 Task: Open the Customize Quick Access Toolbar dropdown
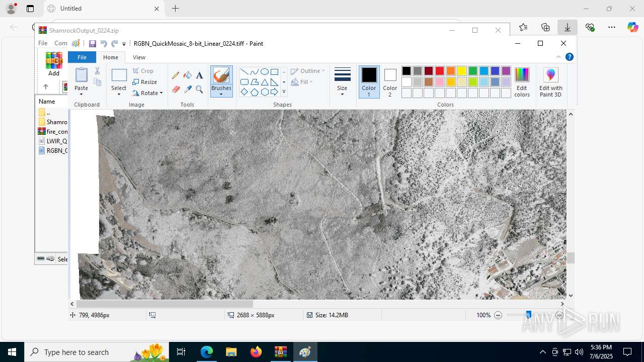124,44
